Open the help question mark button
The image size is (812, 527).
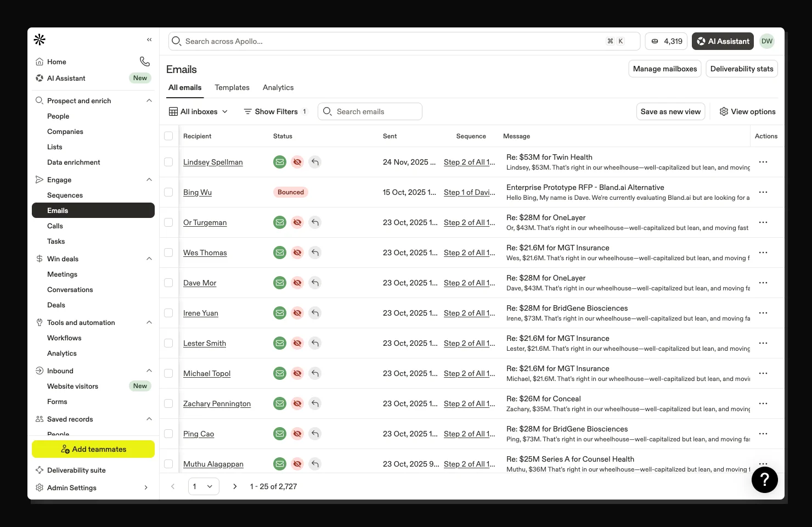tap(765, 480)
